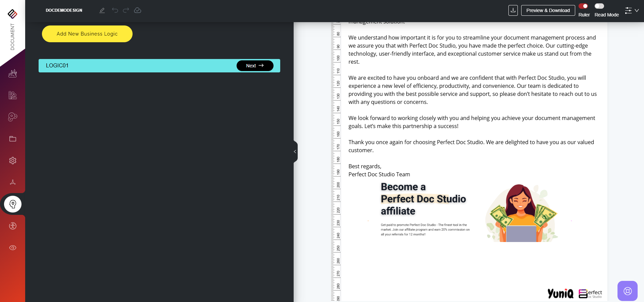The width and height of the screenshot is (644, 302).
Task: Open the color palette swatches sidebar icon
Action: tap(13, 95)
